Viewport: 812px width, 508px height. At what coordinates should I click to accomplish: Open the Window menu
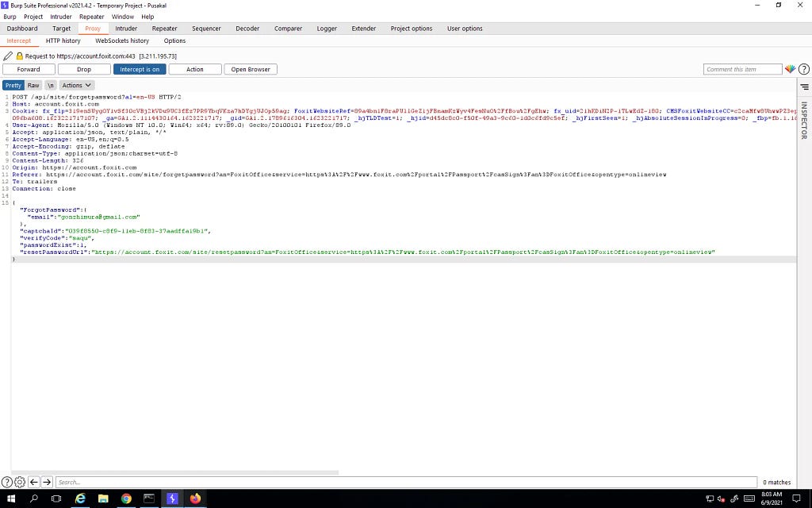123,17
